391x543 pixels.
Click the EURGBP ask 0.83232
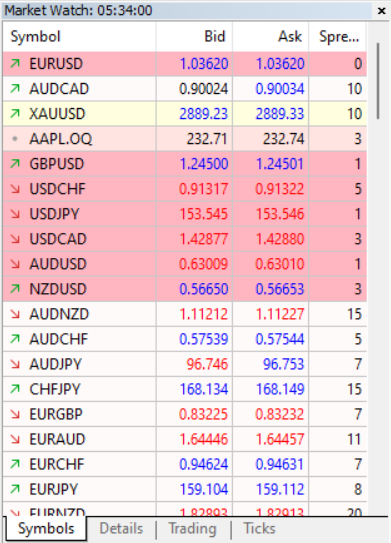[x=280, y=414]
